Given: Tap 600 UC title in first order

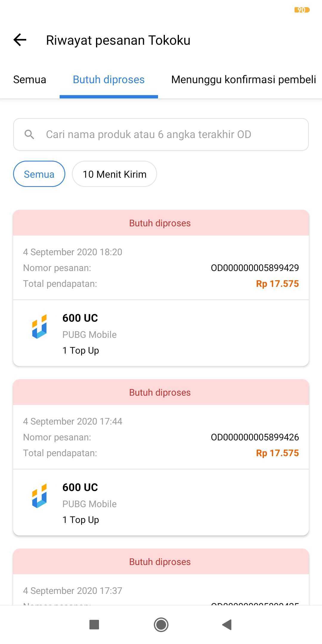Looking at the screenshot, I should 80,318.
